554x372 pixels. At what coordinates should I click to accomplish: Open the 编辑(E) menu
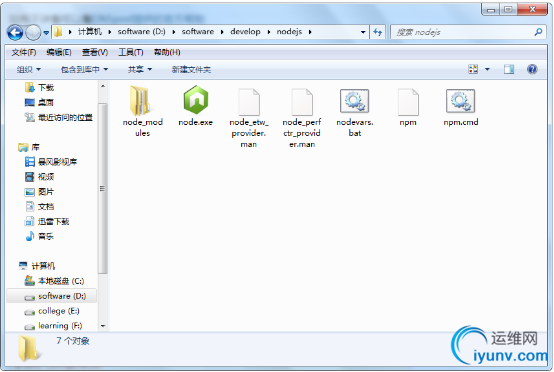pos(59,52)
